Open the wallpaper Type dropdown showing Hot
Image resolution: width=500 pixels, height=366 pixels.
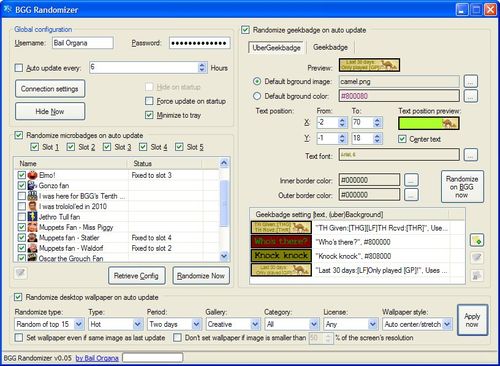point(138,324)
